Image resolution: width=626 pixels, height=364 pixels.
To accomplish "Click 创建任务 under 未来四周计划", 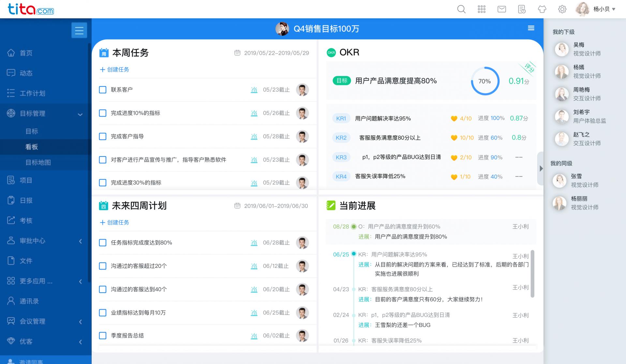I will (x=114, y=222).
